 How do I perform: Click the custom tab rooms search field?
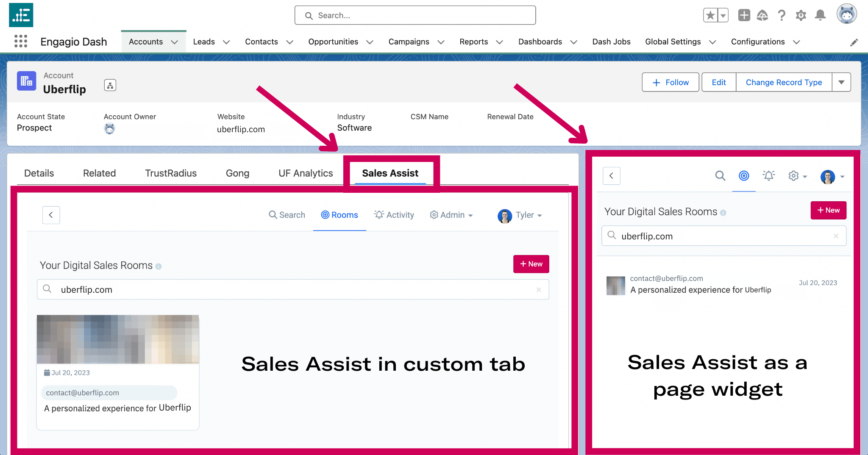[293, 289]
